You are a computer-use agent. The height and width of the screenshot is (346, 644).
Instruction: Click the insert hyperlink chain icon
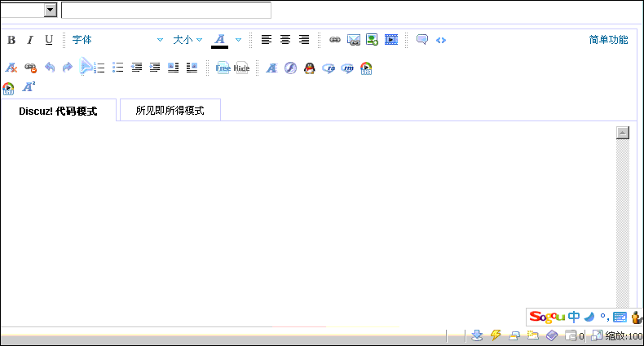pyautogui.click(x=335, y=40)
